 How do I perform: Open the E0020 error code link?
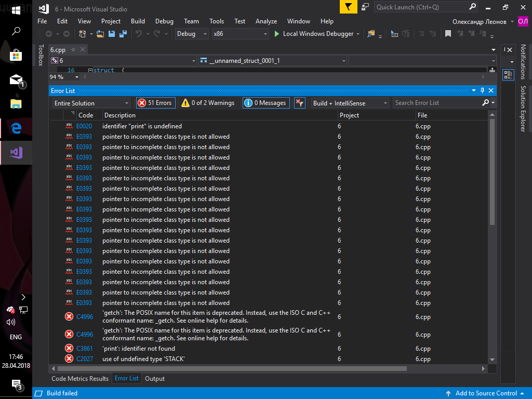[84, 126]
